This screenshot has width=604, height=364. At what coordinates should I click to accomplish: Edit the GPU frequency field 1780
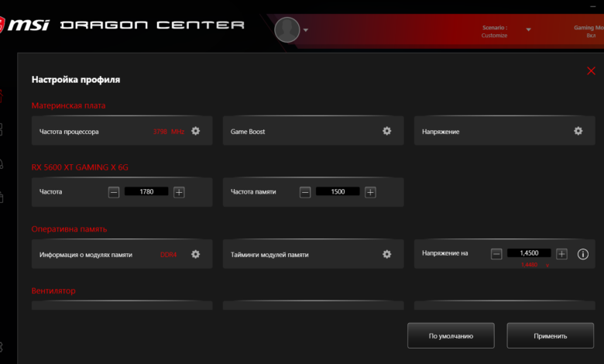[x=146, y=191]
